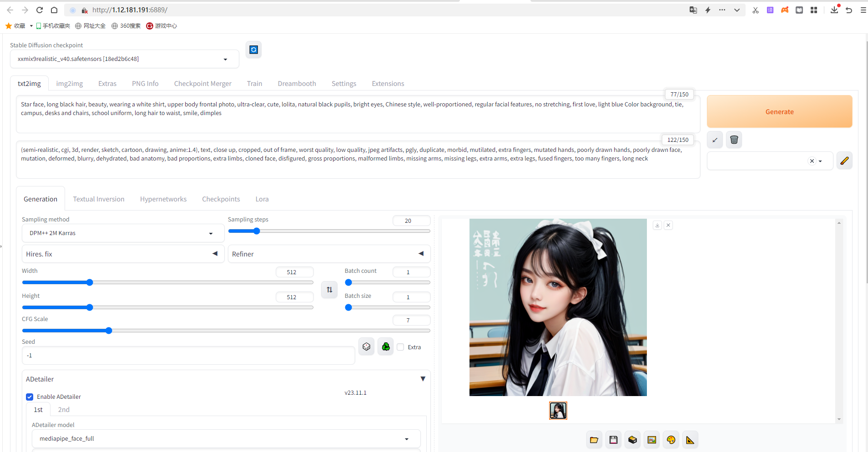Switch to the img2img tab
Screen dimensions: 868x452
(x=69, y=83)
